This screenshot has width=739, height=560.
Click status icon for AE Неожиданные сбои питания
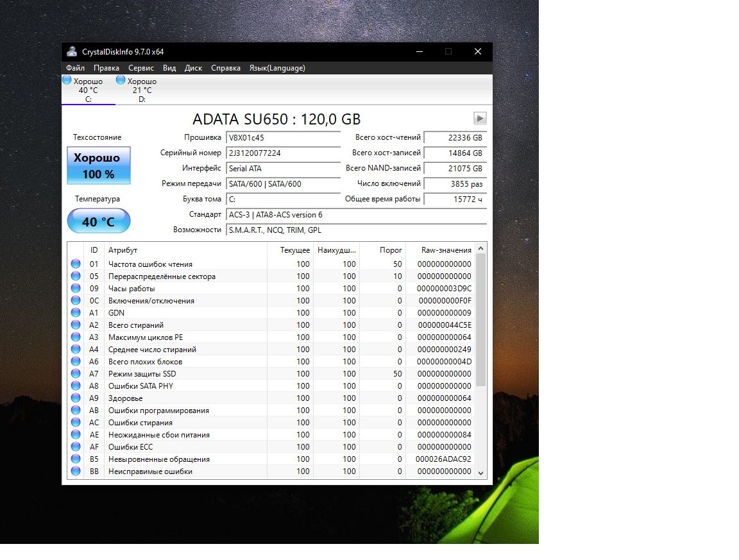(76, 435)
